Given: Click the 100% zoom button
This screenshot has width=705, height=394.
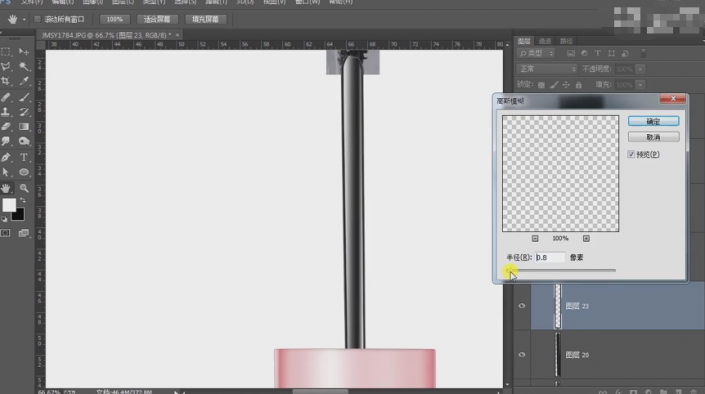Looking at the screenshot, I should coord(115,19).
